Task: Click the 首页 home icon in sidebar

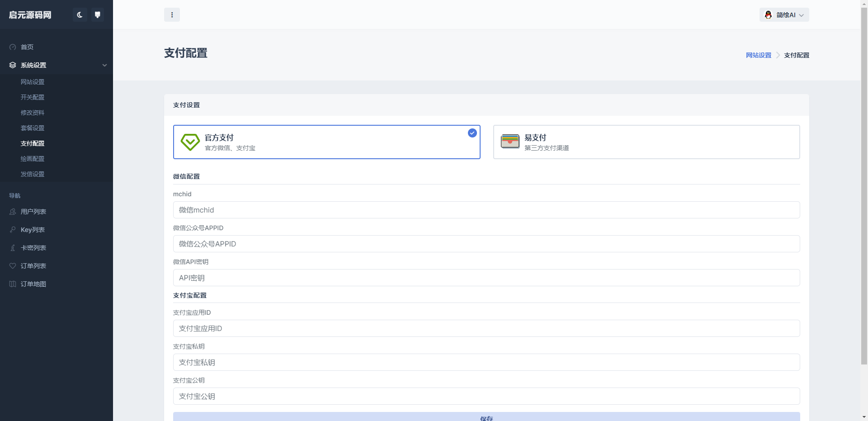Action: coord(13,47)
